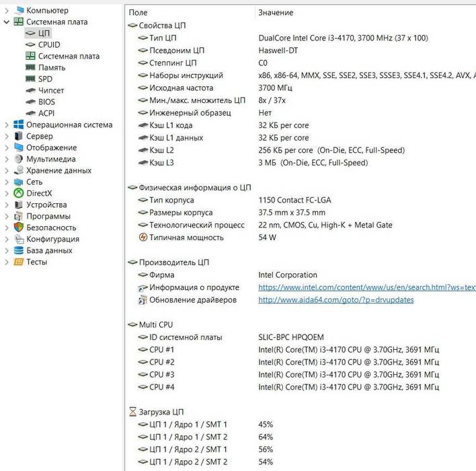Click the Сервер tower icon
Screen dimensions: 476x471
pyautogui.click(x=19, y=136)
